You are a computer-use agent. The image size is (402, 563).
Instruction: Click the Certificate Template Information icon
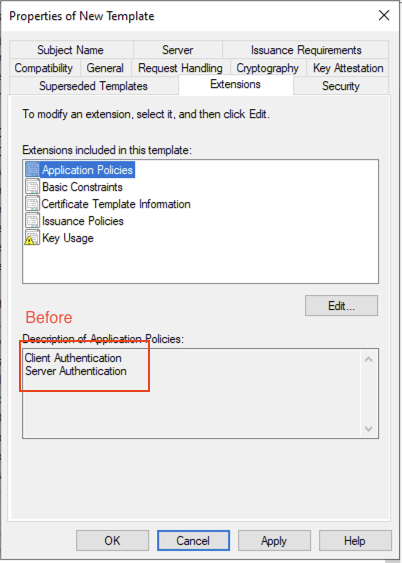pyautogui.click(x=32, y=204)
